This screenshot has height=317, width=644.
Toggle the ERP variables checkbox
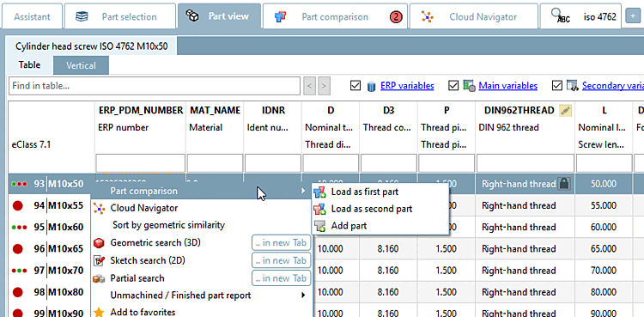355,86
